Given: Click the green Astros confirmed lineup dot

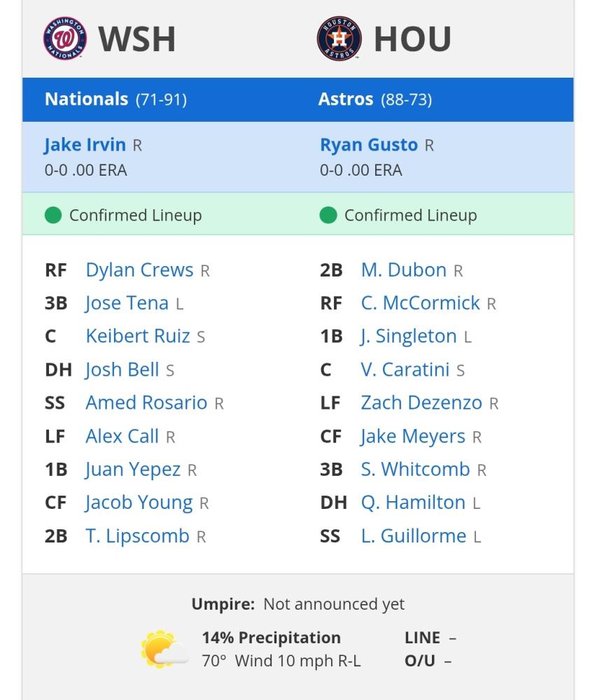Looking at the screenshot, I should tap(328, 215).
